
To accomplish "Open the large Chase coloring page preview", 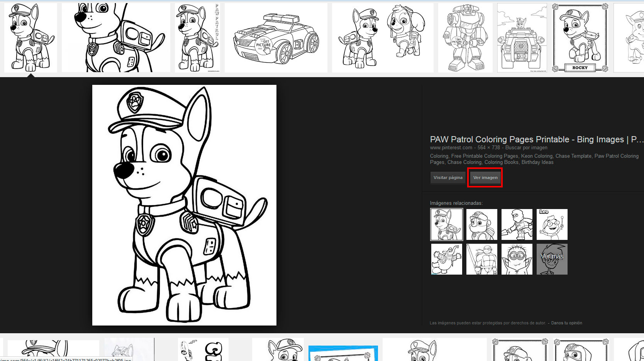I will (184, 205).
